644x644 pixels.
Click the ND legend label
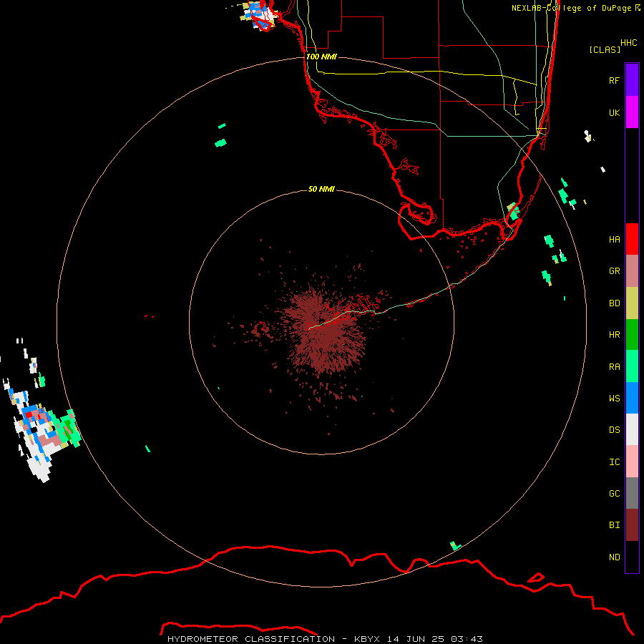[614, 557]
